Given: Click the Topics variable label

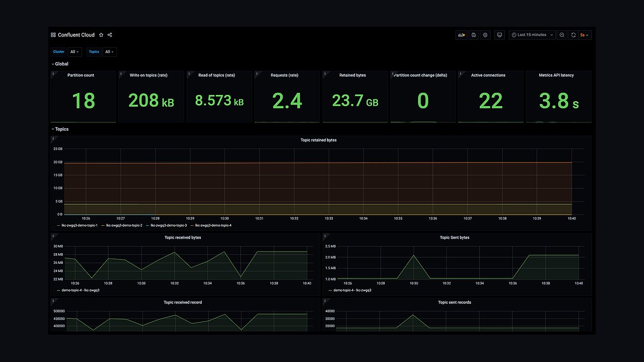Looking at the screenshot, I should 94,52.
